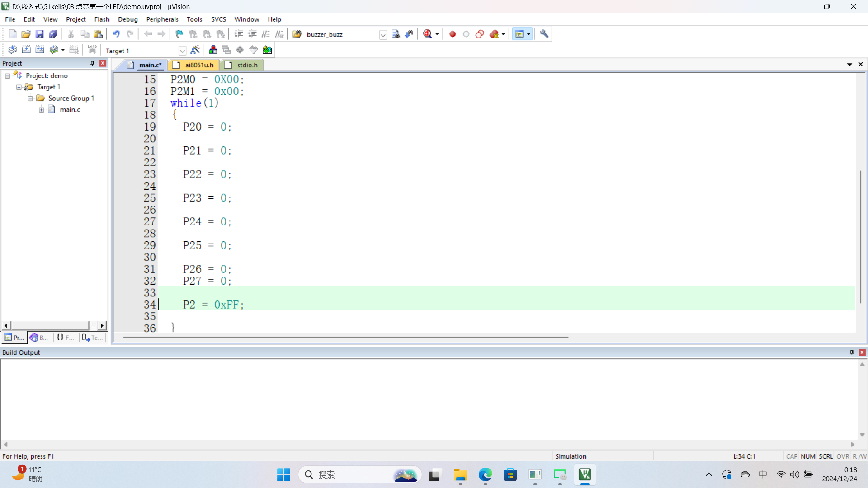The width and height of the screenshot is (868, 488).
Task: Select main.c in project tree
Action: [x=70, y=110]
